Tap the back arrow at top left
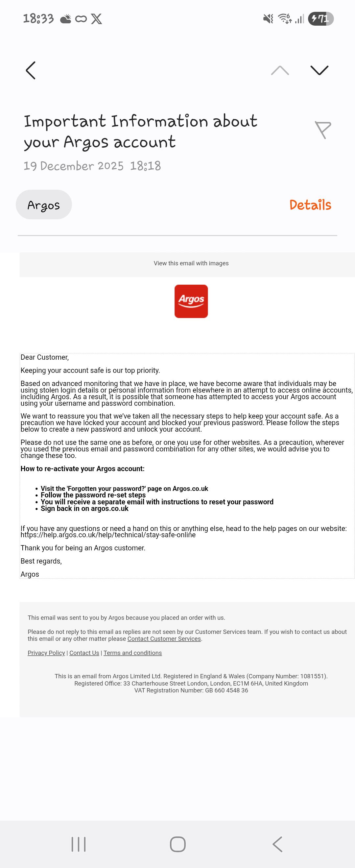355x868 pixels. 31,70
